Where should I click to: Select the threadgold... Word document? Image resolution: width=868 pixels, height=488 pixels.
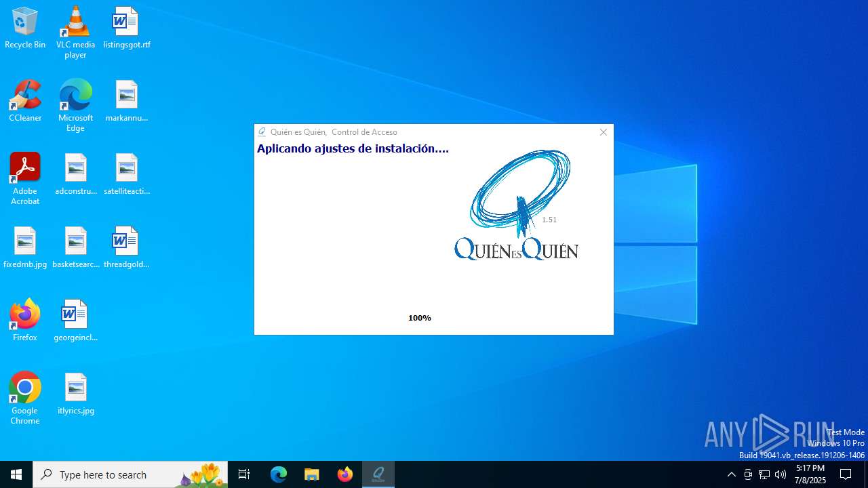point(126,248)
